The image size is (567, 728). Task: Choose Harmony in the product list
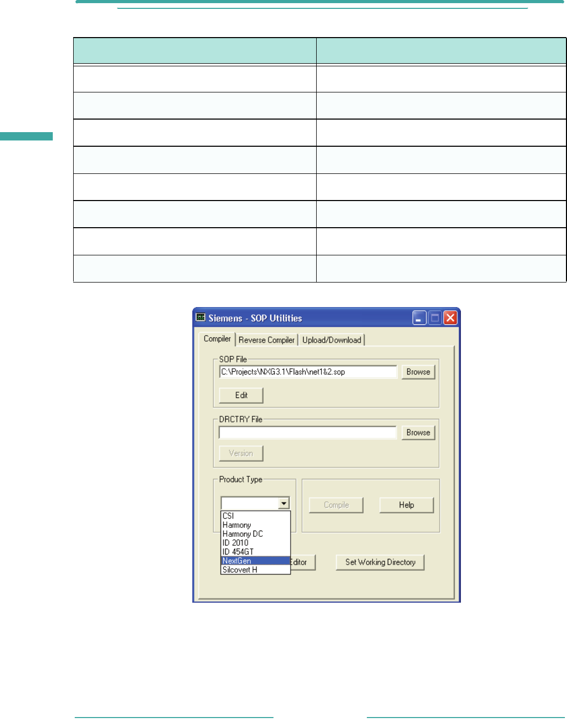point(256,525)
